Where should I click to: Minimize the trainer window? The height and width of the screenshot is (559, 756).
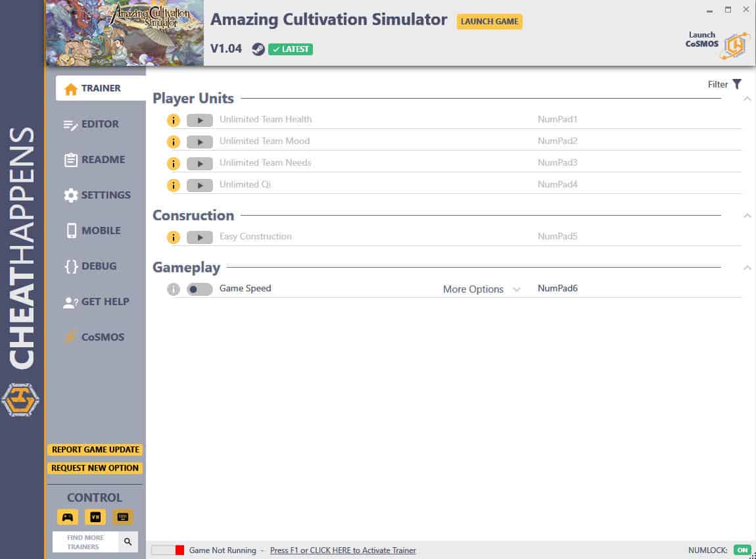point(709,10)
